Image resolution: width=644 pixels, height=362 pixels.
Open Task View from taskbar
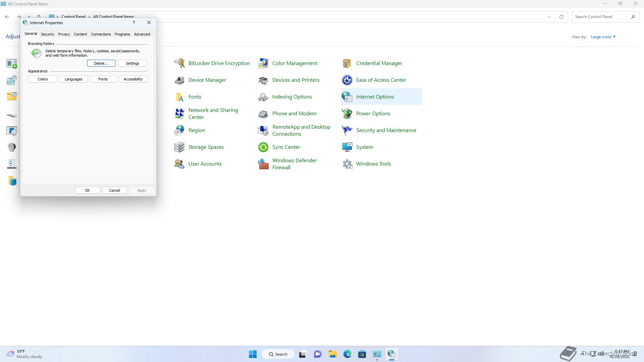pos(303,354)
